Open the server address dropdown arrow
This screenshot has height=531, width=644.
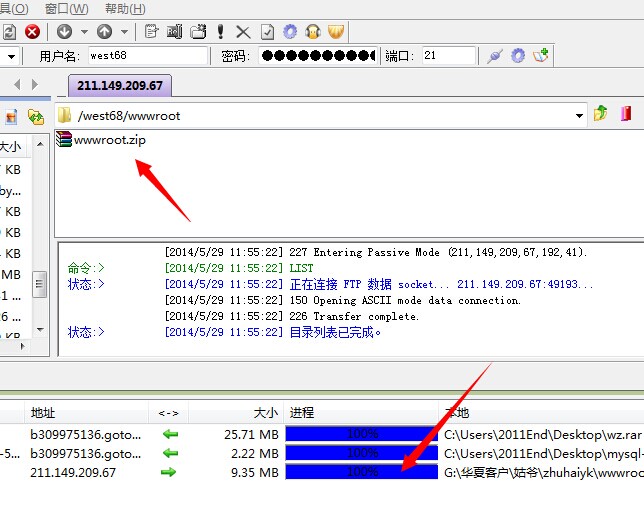(11, 56)
